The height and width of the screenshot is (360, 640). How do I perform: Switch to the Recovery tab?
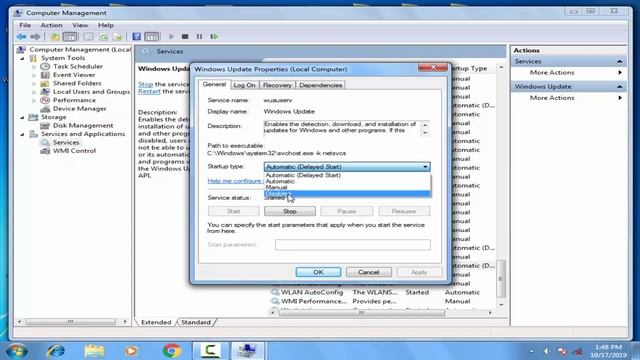pos(277,85)
